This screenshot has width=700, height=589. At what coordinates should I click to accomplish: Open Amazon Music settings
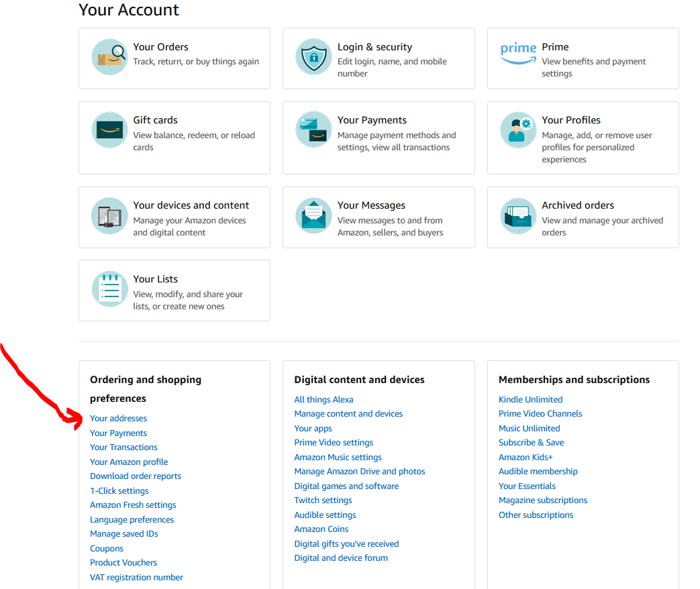(338, 457)
